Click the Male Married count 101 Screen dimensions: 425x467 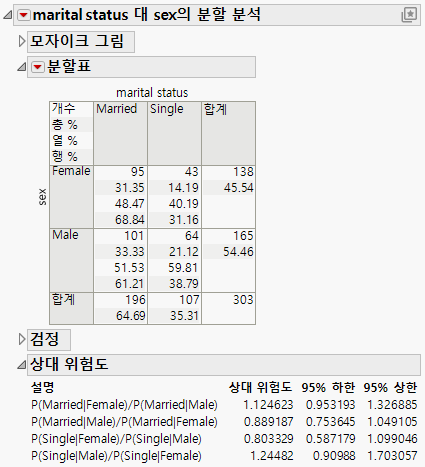click(134, 236)
